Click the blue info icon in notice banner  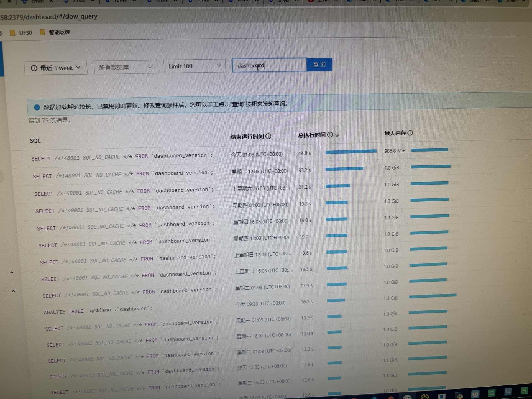click(x=37, y=107)
